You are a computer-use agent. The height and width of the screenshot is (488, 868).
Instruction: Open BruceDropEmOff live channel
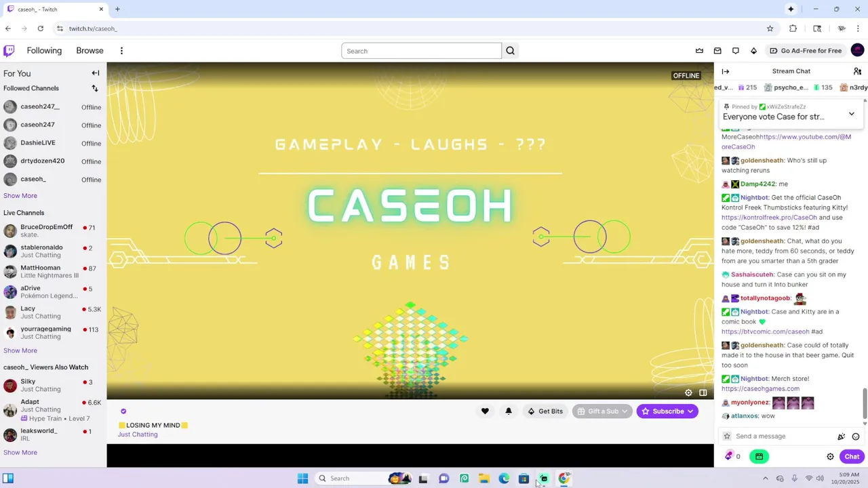point(53,231)
